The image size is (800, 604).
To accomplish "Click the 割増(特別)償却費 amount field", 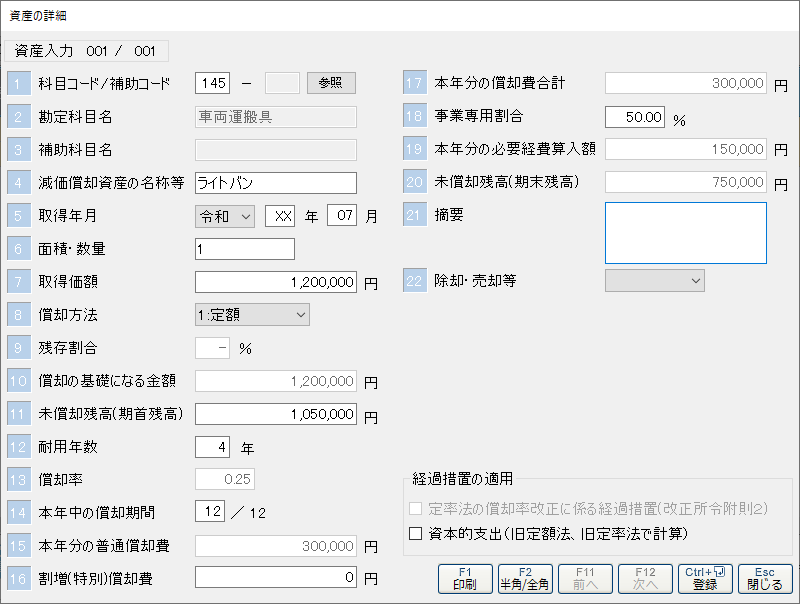I will pos(275,577).
